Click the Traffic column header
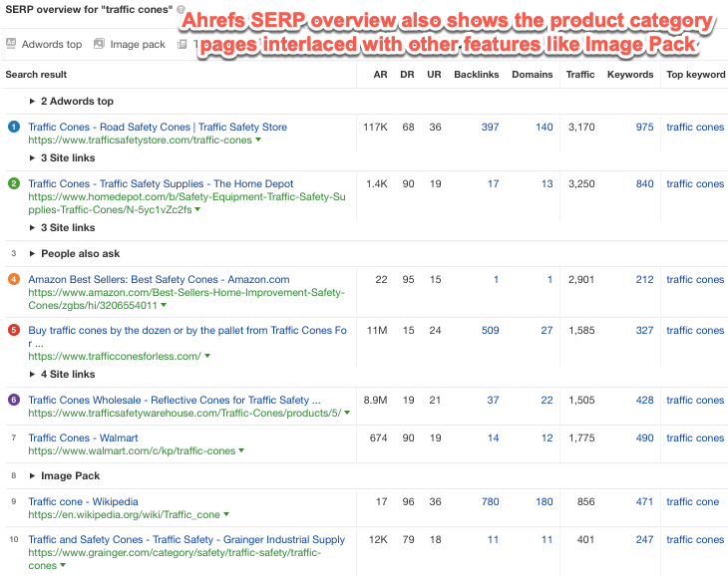 579,74
